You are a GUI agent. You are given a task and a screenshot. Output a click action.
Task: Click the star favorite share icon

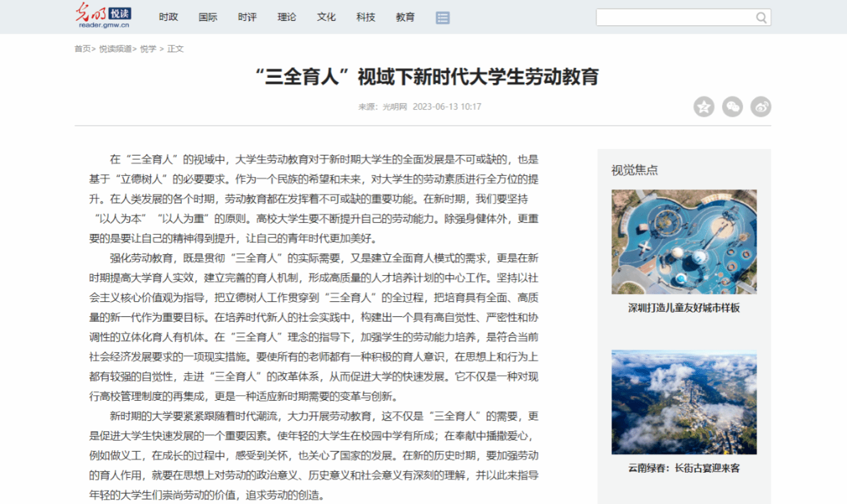[704, 107]
